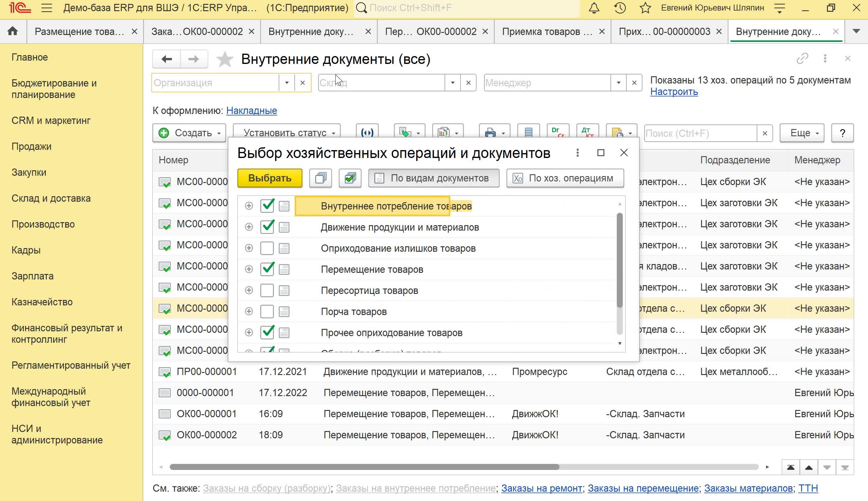
Task: Click the Создать button
Action: pos(189,133)
